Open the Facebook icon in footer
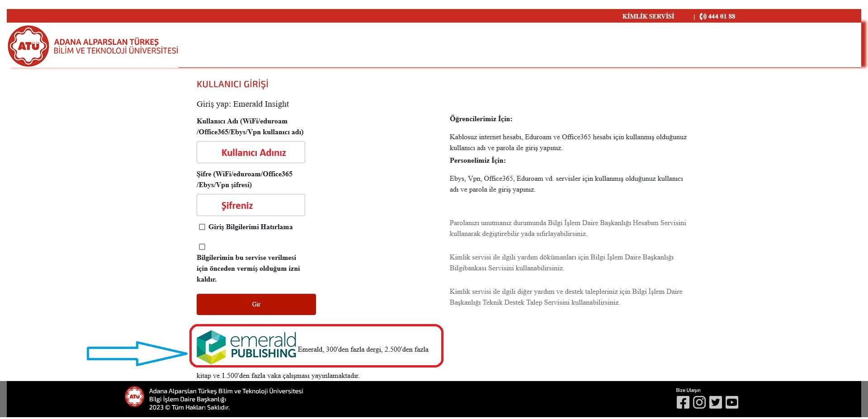The height and width of the screenshot is (419, 868). click(683, 402)
